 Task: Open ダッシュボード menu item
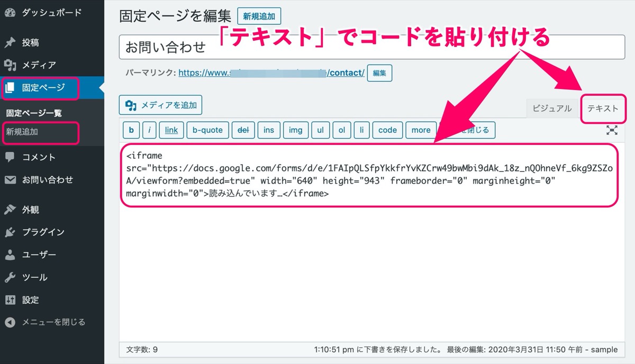52,12
